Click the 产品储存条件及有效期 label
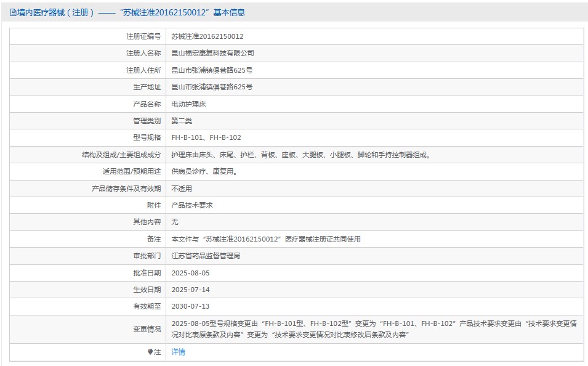This screenshot has width=588, height=366. coord(126,189)
